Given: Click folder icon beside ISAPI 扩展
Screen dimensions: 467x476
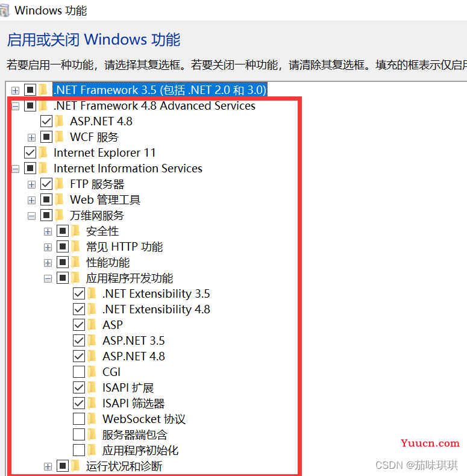Looking at the screenshot, I should [92, 387].
